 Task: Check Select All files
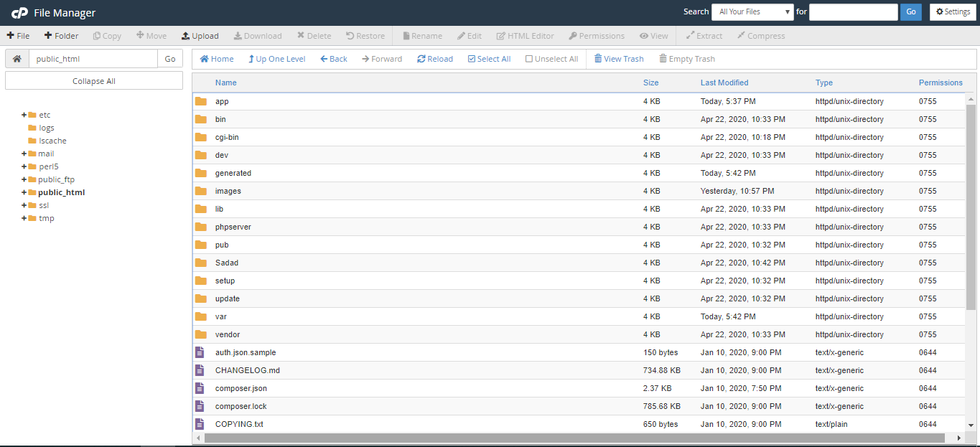pos(489,59)
